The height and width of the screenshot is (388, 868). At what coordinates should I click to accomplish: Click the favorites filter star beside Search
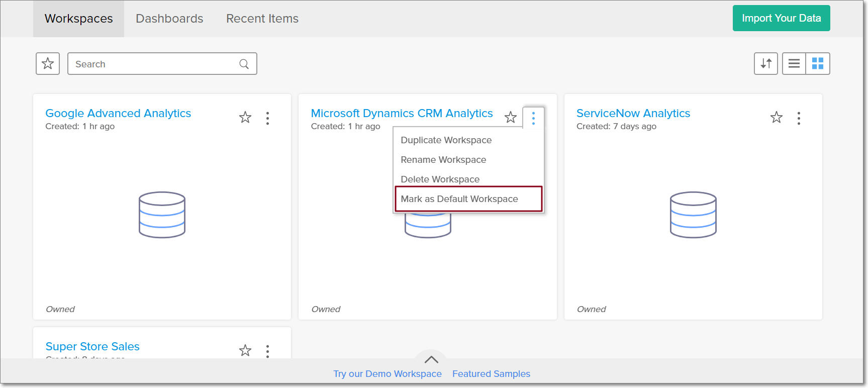(x=48, y=64)
